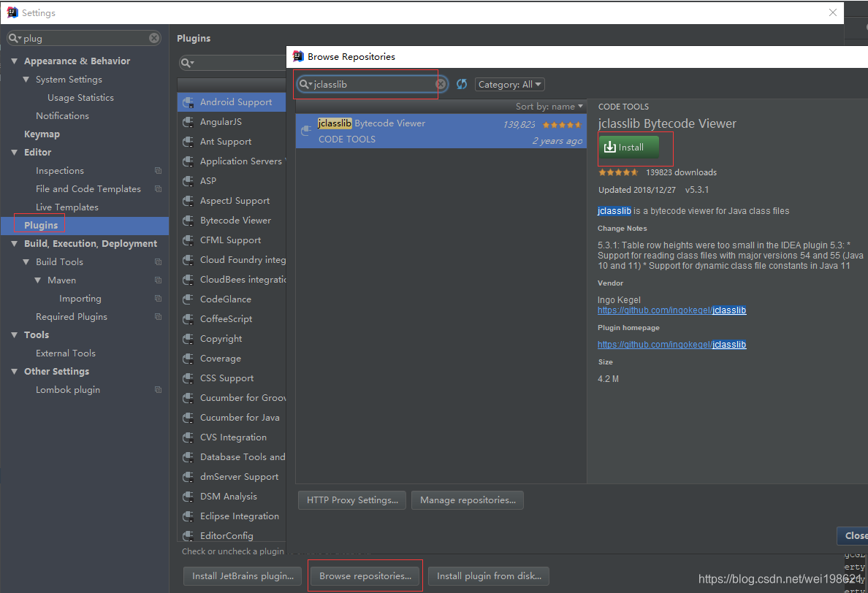
Task: Install the jclasslib Bytecode Viewer plugin
Action: pos(628,147)
